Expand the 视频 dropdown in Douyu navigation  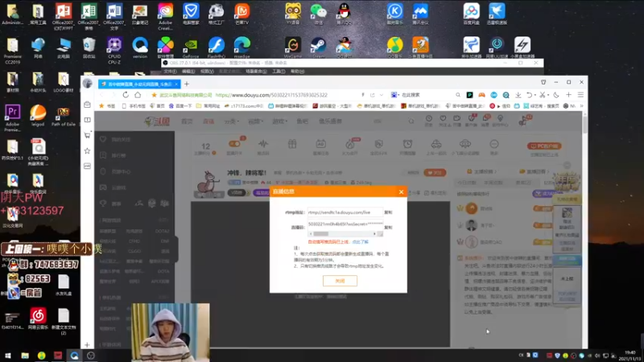[255, 121]
